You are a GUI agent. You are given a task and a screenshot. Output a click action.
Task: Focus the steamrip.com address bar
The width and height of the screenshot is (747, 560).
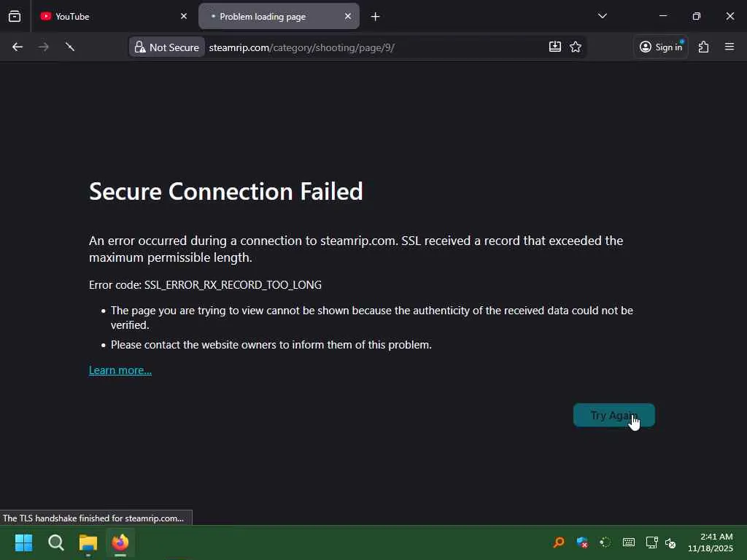tap(365, 47)
